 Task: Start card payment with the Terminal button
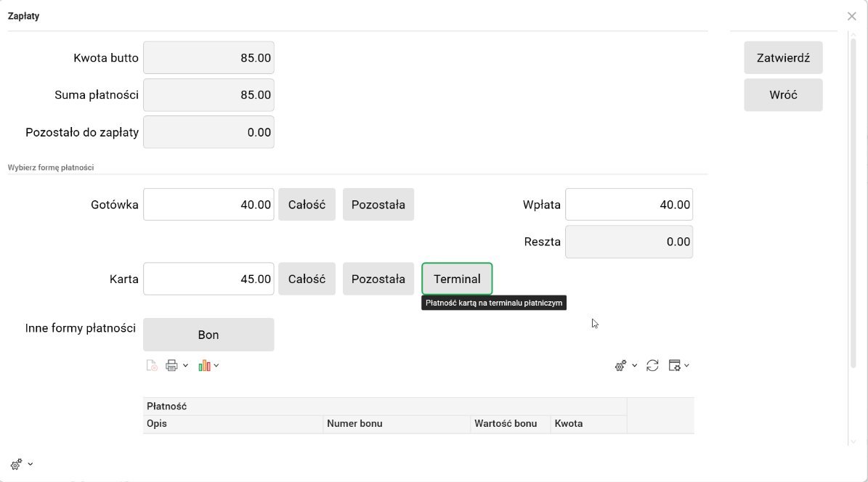(x=457, y=279)
